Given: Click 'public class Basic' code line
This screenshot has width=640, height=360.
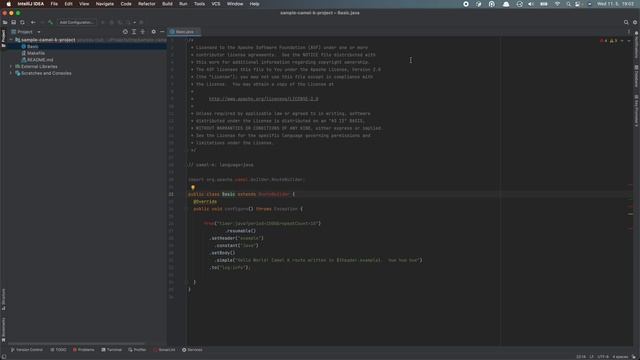Looking at the screenshot, I should coord(241,194).
